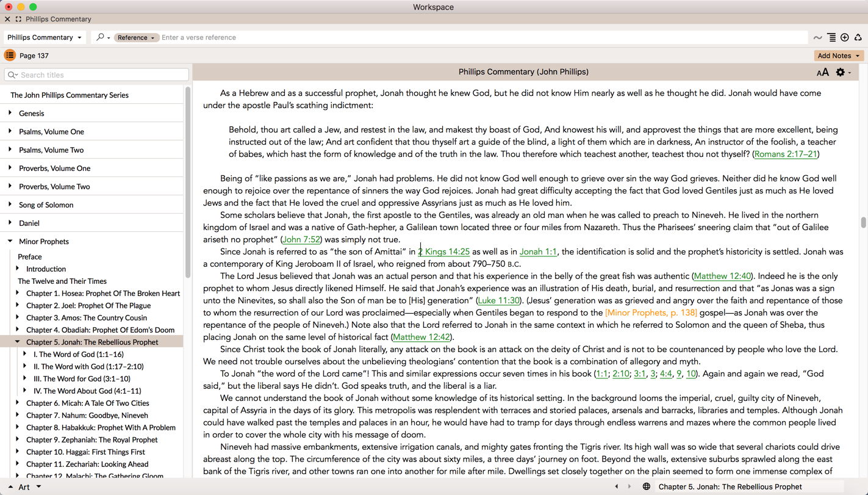Viewport: 868px width, 495px height.
Task: Expand the Genesis volume
Action: [10, 113]
